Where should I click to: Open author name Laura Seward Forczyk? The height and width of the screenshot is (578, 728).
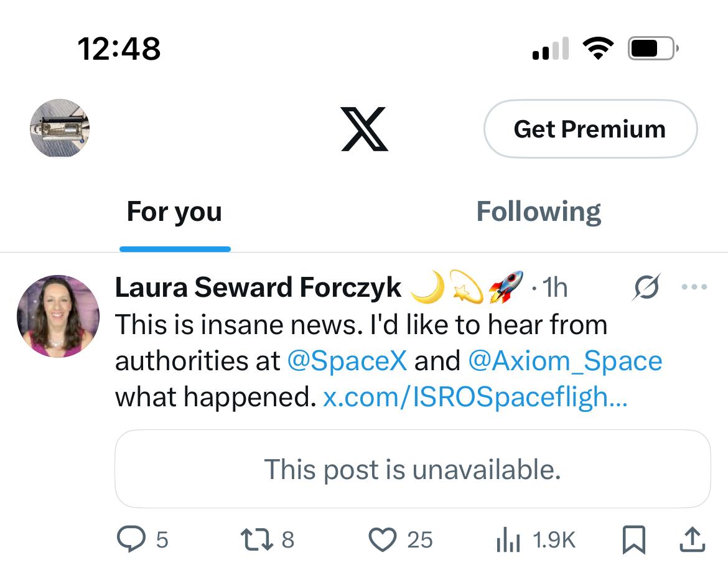coord(258,287)
